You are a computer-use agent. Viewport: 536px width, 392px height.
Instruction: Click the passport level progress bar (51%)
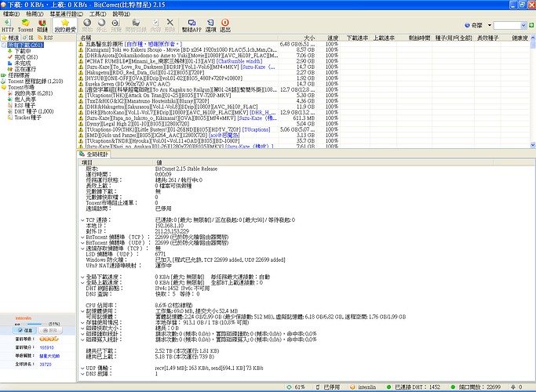coord(35,324)
